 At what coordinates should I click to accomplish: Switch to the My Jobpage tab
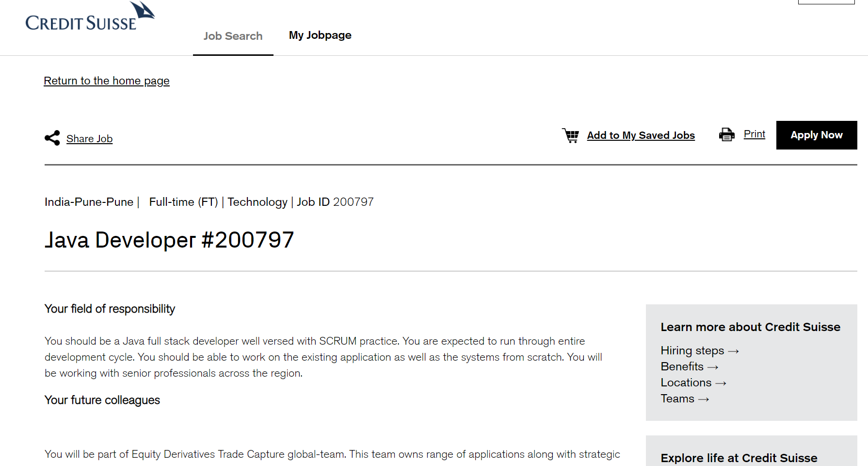pyautogui.click(x=320, y=35)
